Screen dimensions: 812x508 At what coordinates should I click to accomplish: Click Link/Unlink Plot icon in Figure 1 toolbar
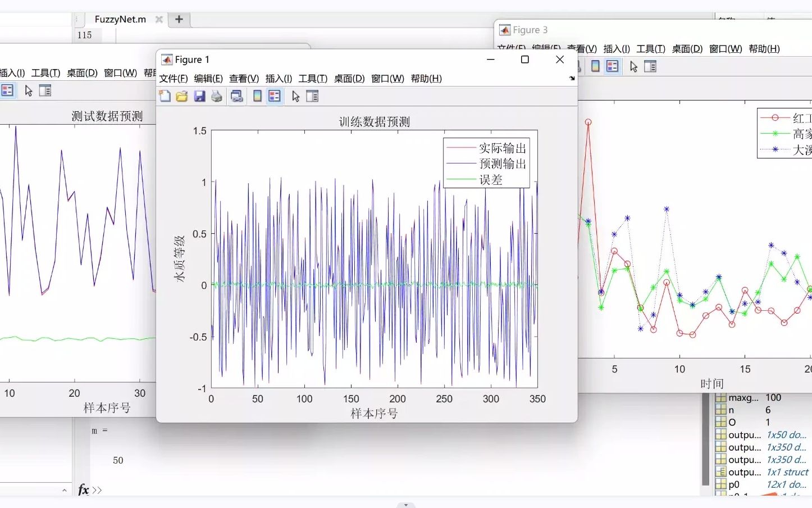click(x=237, y=96)
